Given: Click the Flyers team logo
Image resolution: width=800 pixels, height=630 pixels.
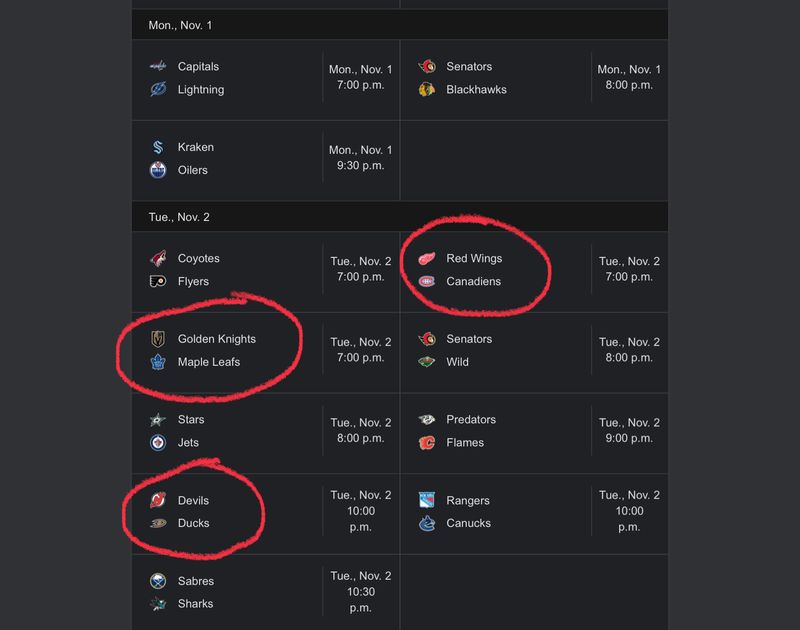Looking at the screenshot, I should [158, 281].
